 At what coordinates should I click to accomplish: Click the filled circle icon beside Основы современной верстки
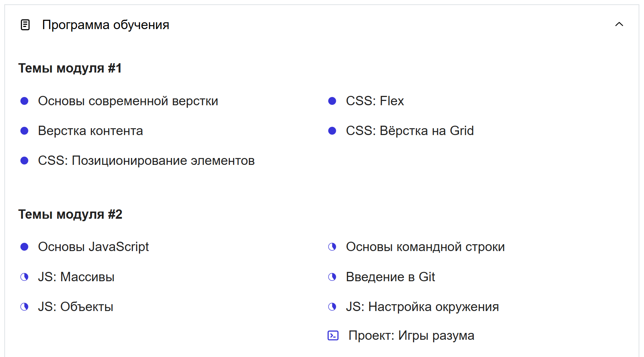click(24, 101)
